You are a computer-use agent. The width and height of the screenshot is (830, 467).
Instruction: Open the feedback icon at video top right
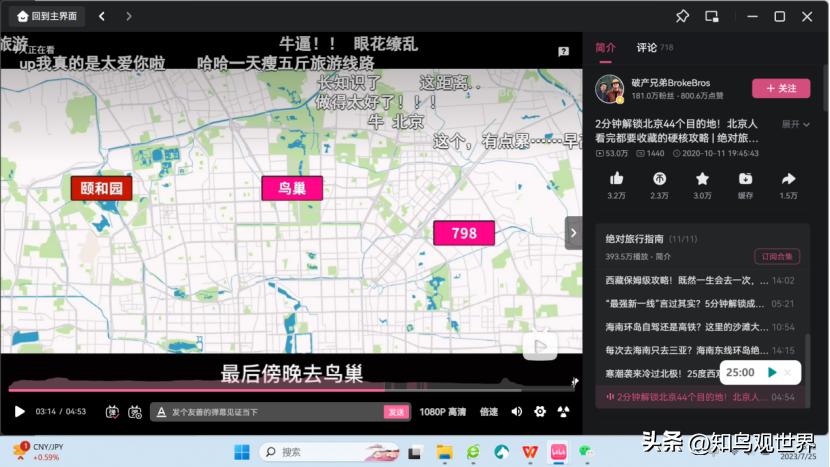[x=563, y=51]
